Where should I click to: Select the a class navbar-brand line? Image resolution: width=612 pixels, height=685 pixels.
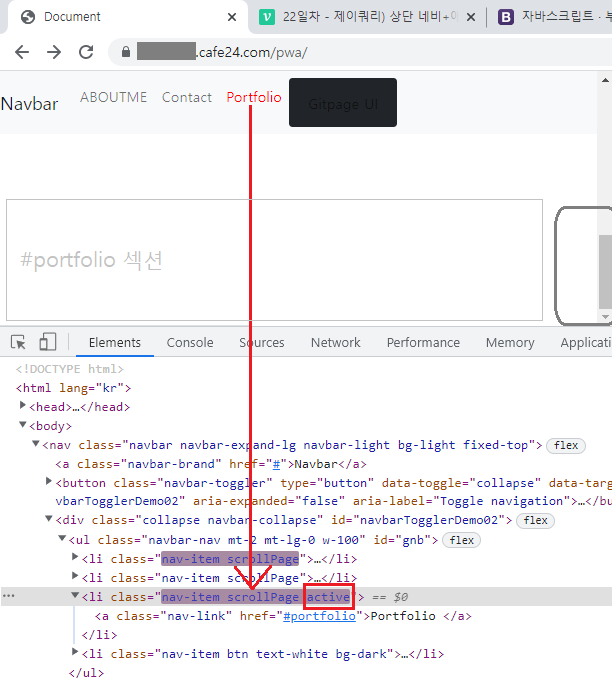pyautogui.click(x=211, y=464)
